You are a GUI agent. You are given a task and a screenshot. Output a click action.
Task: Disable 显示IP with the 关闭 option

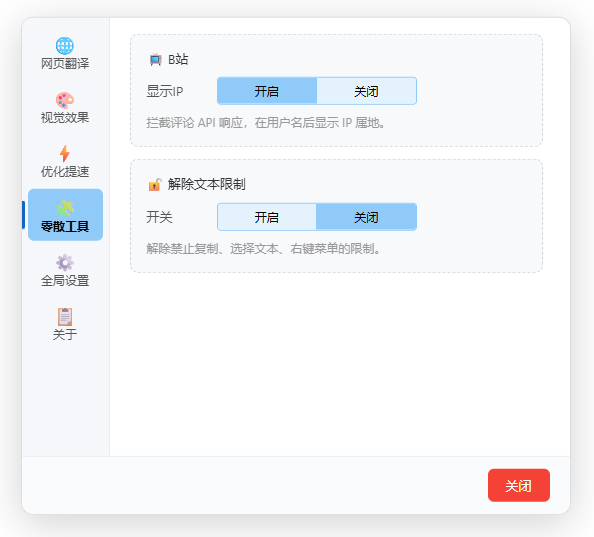(x=366, y=91)
